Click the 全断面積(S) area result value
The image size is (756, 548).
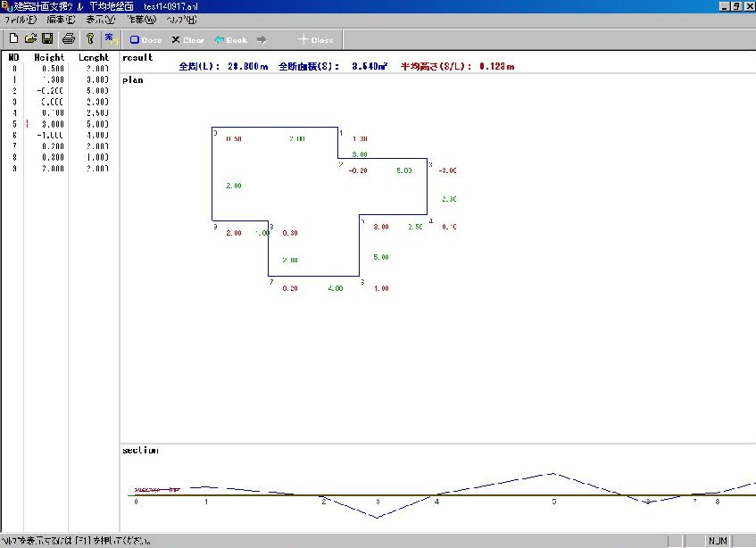[370, 66]
